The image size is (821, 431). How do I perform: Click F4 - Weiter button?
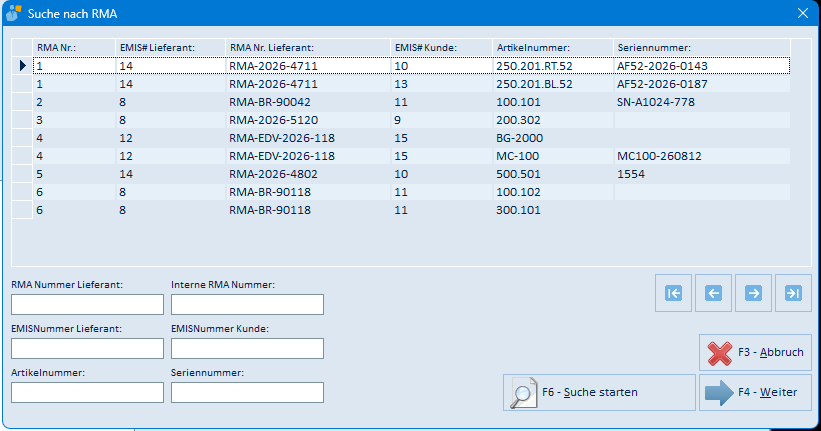pyautogui.click(x=756, y=392)
